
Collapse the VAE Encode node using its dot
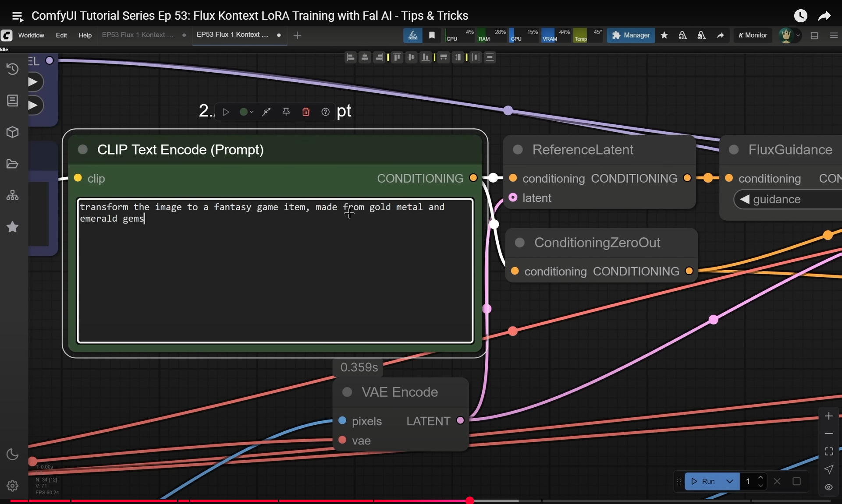tap(347, 392)
